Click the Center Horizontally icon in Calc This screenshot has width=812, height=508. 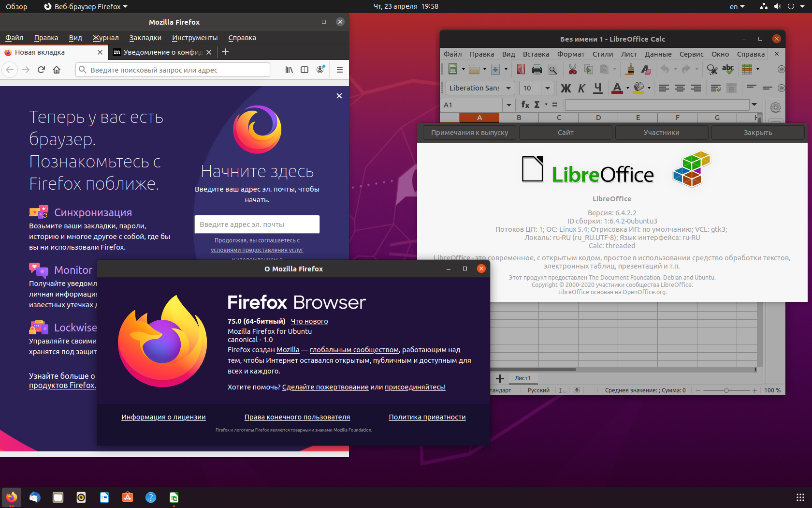[x=680, y=88]
